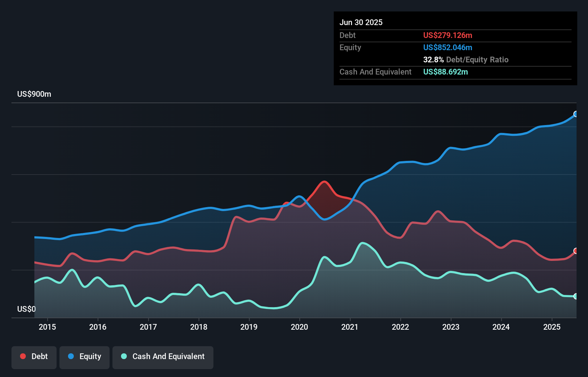The image size is (588, 377).
Task: Click the 2017 x-axis label
Action: click(148, 327)
